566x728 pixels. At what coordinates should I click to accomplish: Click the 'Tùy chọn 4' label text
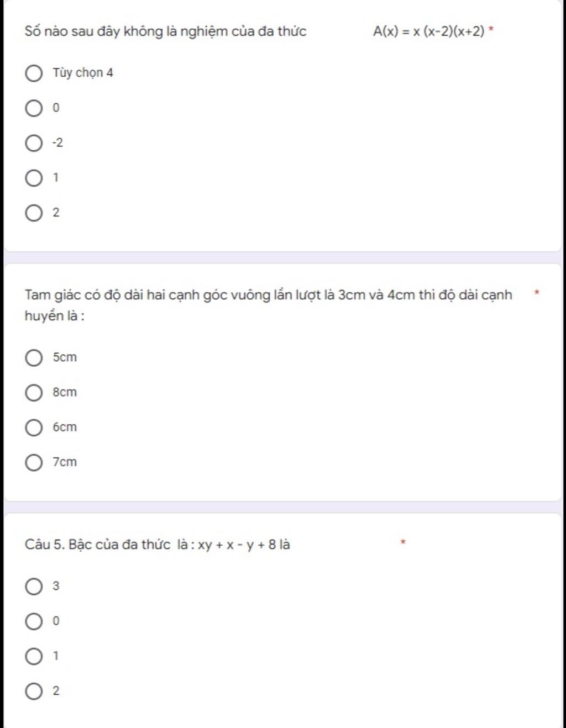[83, 73]
